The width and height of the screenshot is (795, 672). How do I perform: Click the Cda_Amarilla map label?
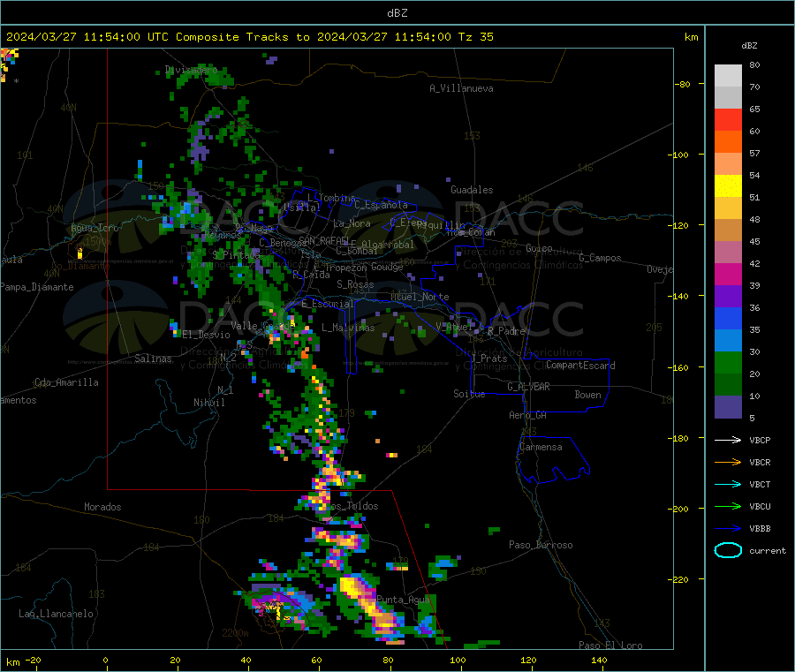(66, 382)
